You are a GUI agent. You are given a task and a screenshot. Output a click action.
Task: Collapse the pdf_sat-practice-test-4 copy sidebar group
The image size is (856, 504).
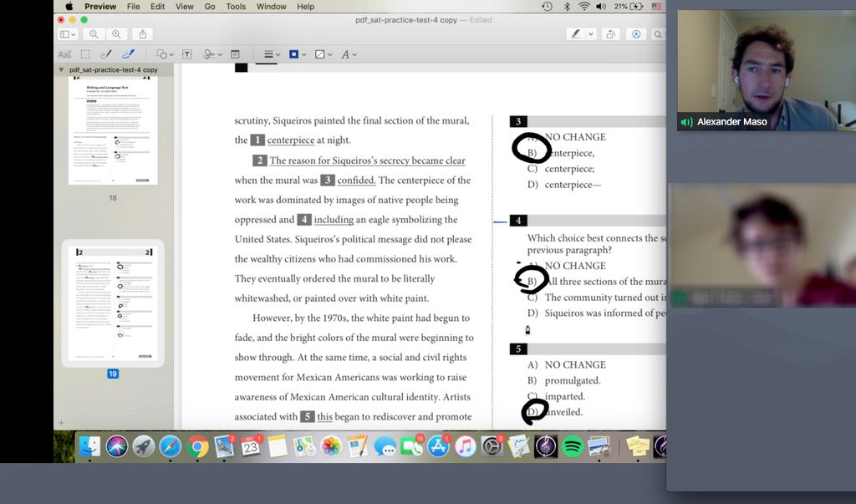[61, 70]
